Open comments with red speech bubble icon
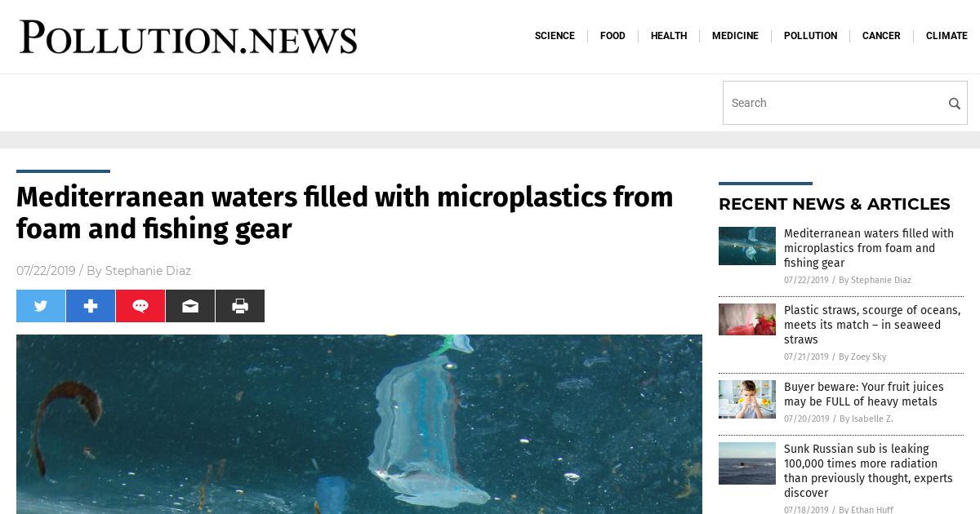 pos(140,306)
